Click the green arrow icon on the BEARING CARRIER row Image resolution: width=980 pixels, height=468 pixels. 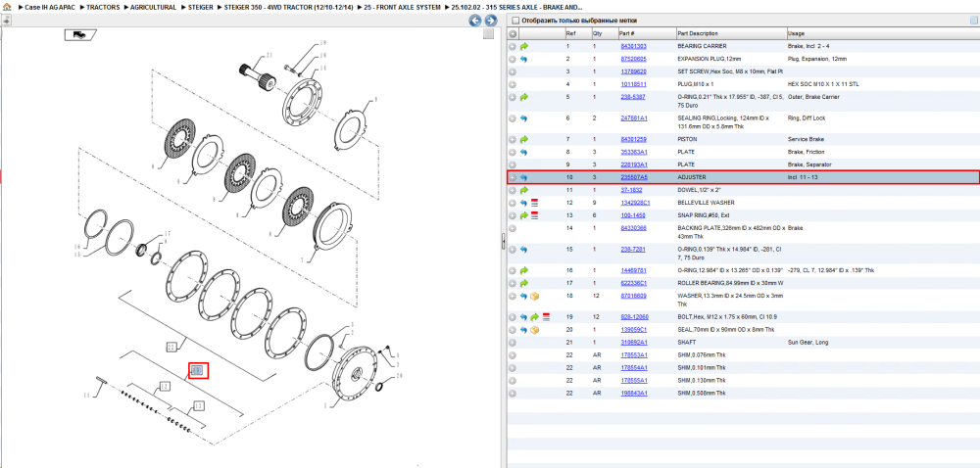tap(523, 46)
